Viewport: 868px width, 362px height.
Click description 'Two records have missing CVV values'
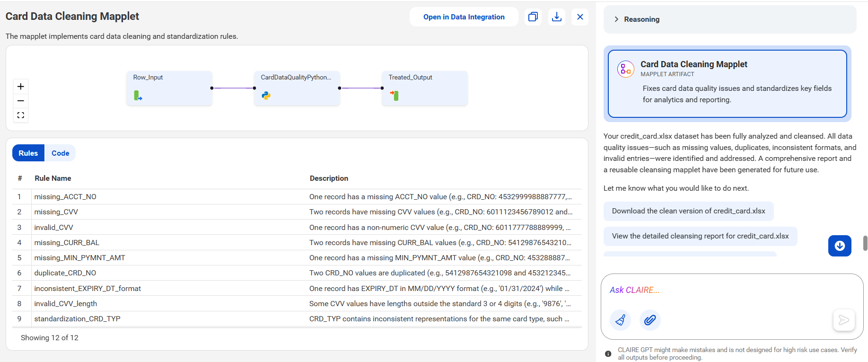pyautogui.click(x=441, y=212)
